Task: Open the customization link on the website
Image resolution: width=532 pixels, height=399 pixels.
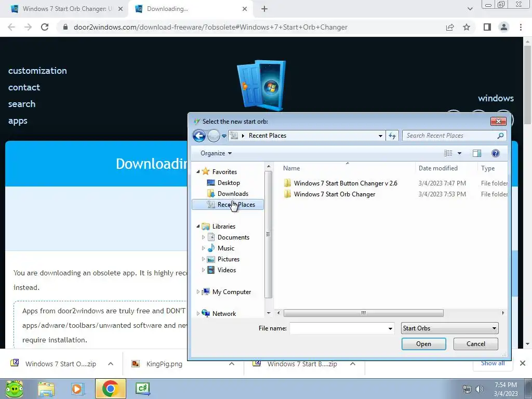Action: click(37, 71)
